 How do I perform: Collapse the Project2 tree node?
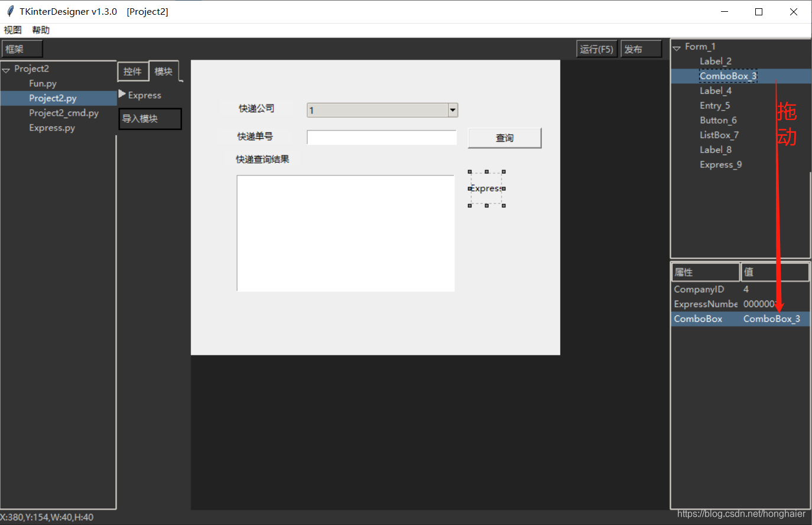6,70
